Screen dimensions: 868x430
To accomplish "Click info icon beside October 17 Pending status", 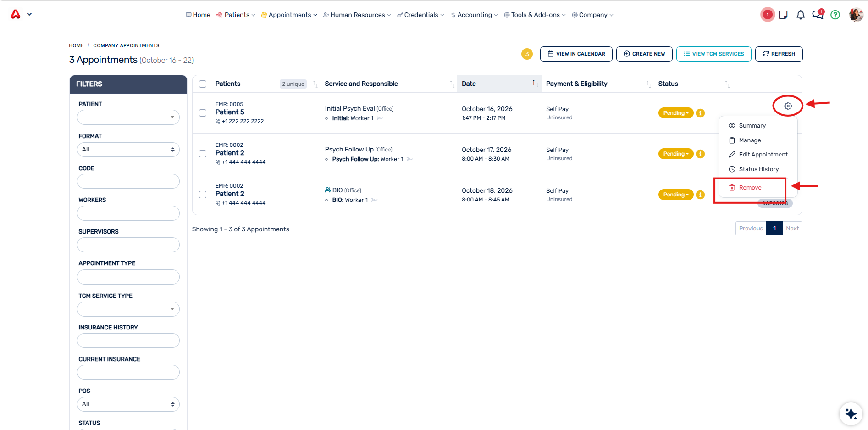I will pos(700,154).
